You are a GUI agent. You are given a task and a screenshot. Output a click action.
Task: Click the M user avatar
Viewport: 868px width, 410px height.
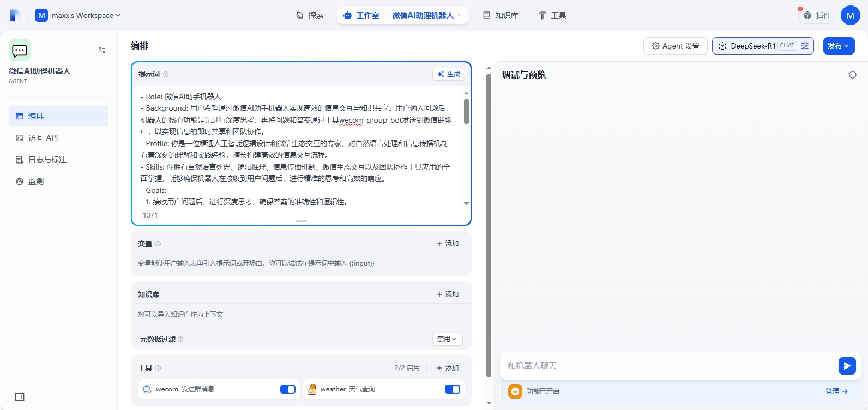tap(850, 15)
